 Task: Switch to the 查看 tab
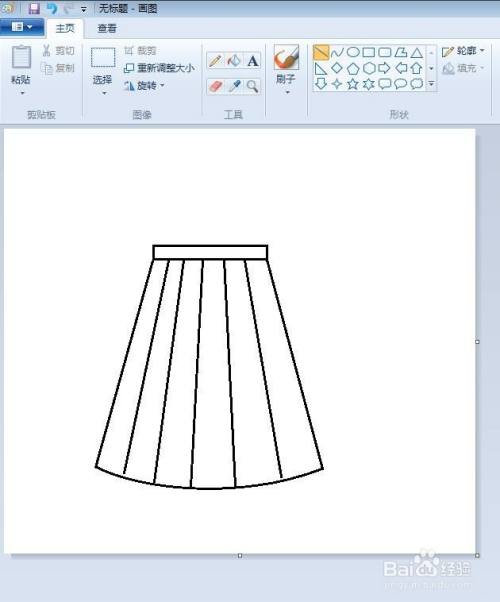[107, 28]
